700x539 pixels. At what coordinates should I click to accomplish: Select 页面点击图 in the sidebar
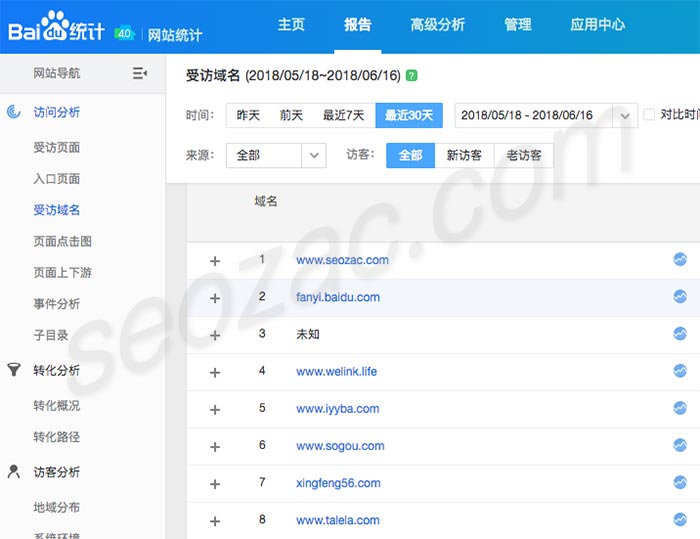click(62, 241)
